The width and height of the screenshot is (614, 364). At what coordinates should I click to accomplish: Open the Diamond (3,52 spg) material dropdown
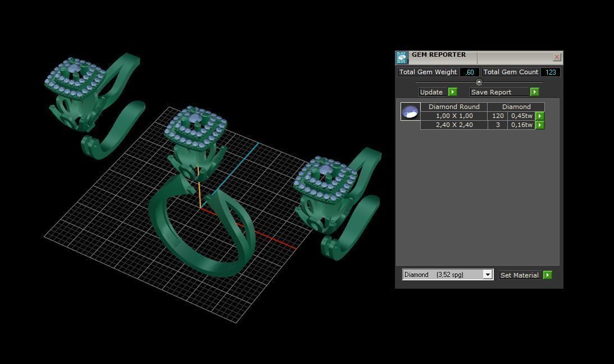488,275
